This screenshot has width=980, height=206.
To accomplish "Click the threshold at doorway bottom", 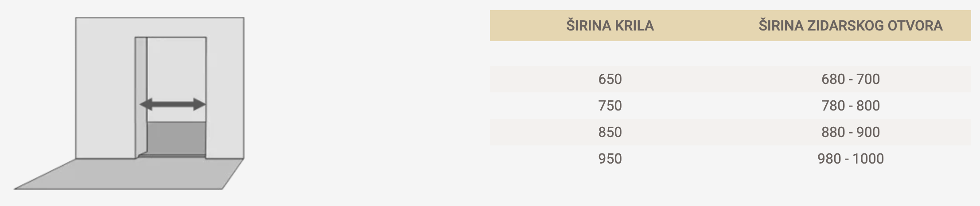I will tap(172, 156).
